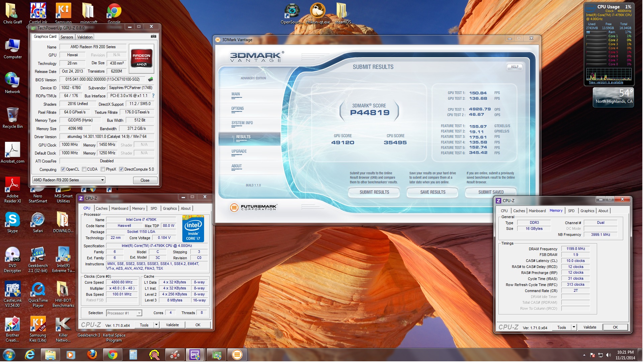Open Tools dropdown arrow in CPU-Z CPU window
643x364 pixels.
pyautogui.click(x=156, y=325)
